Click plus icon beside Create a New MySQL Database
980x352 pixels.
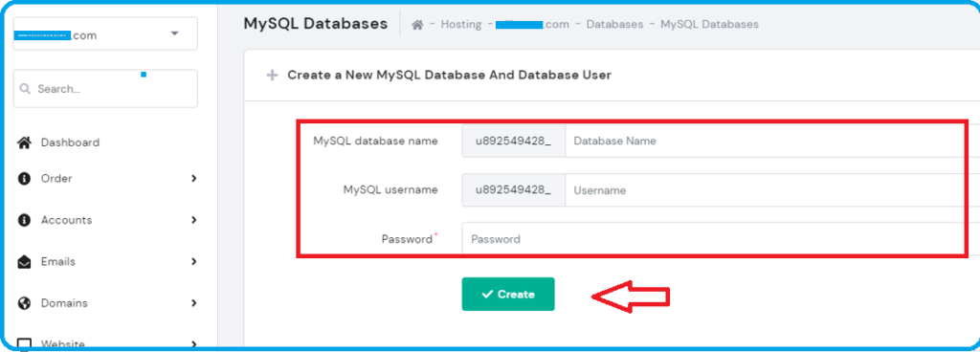tap(272, 75)
